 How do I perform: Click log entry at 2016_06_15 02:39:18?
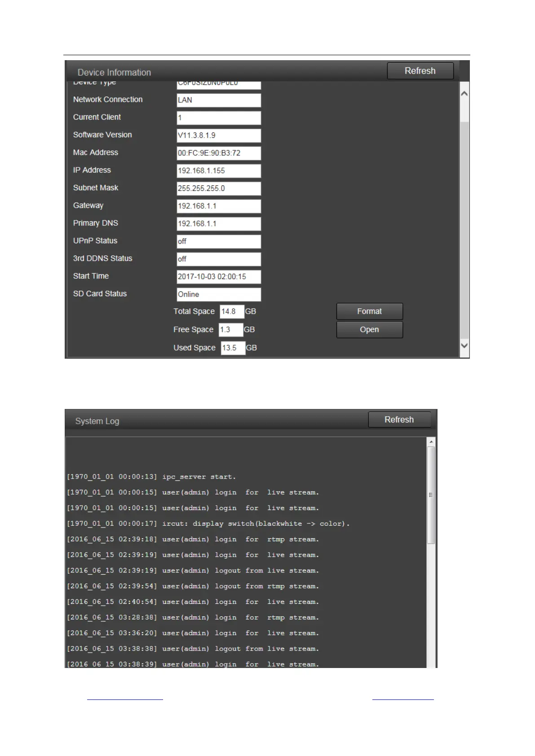tap(193, 540)
